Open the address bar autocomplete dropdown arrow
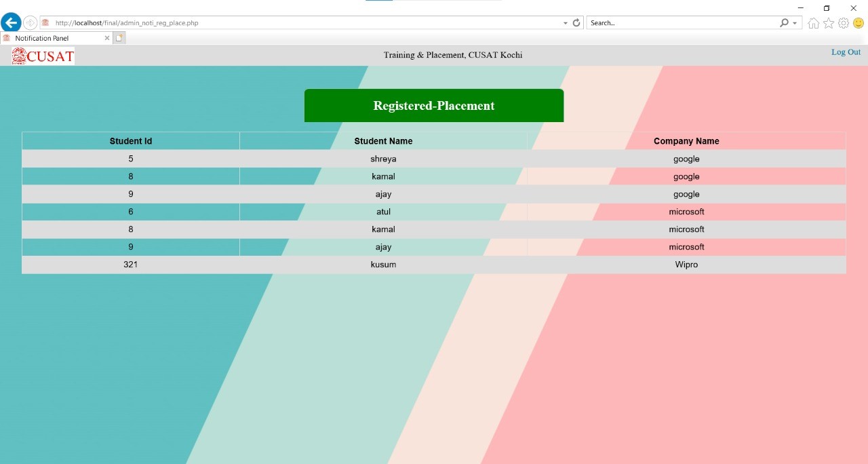 click(566, 23)
